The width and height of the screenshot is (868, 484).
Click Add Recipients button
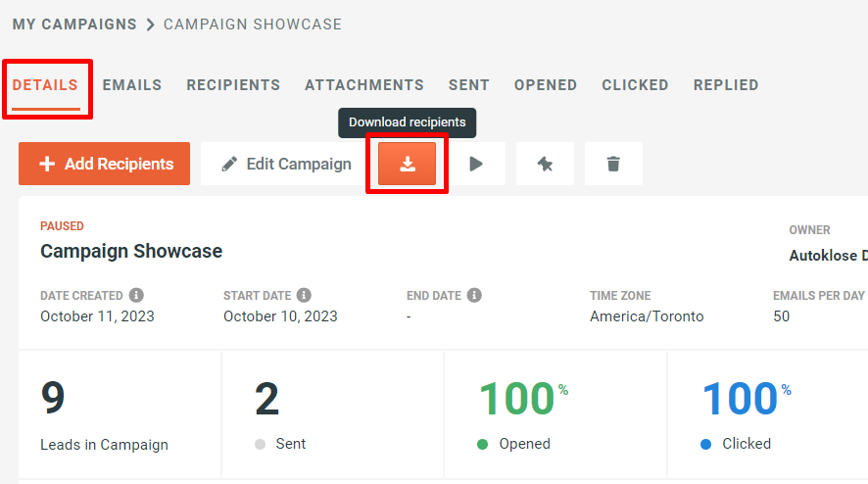tap(104, 164)
